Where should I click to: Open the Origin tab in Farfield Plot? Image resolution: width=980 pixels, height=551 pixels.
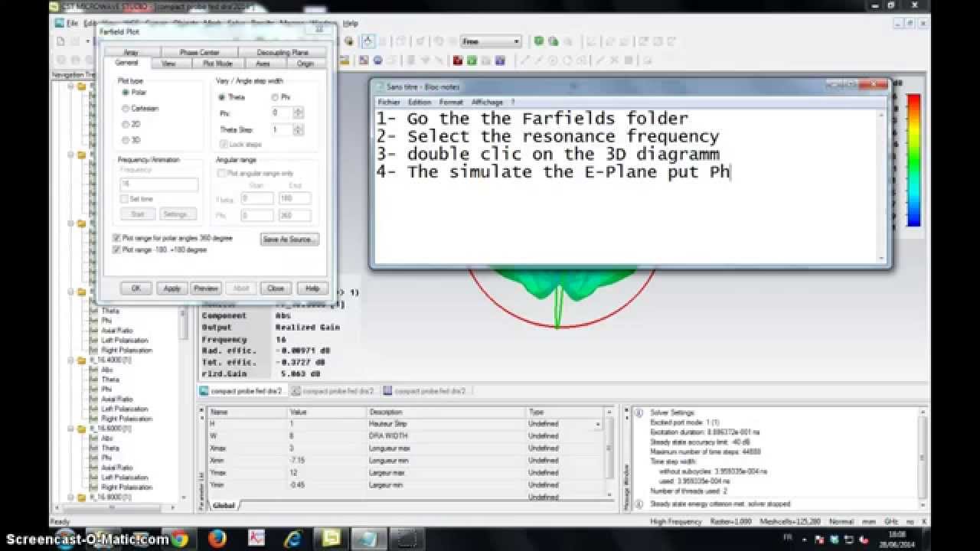[x=305, y=64]
